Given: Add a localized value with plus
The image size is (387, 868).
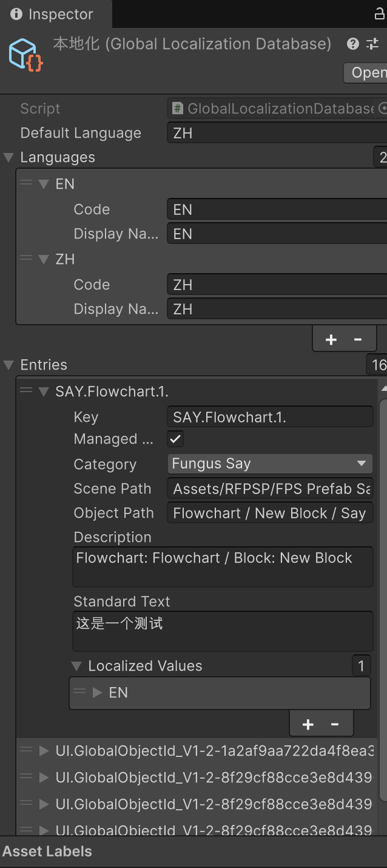Looking at the screenshot, I should click(308, 724).
